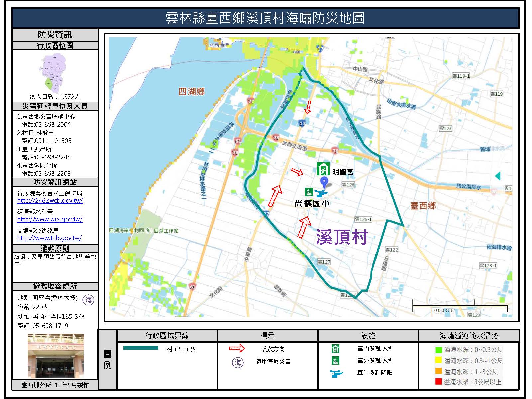Click the 臺西鄉 township label on the map
Screen dimensions: 532x399
(x=423, y=206)
